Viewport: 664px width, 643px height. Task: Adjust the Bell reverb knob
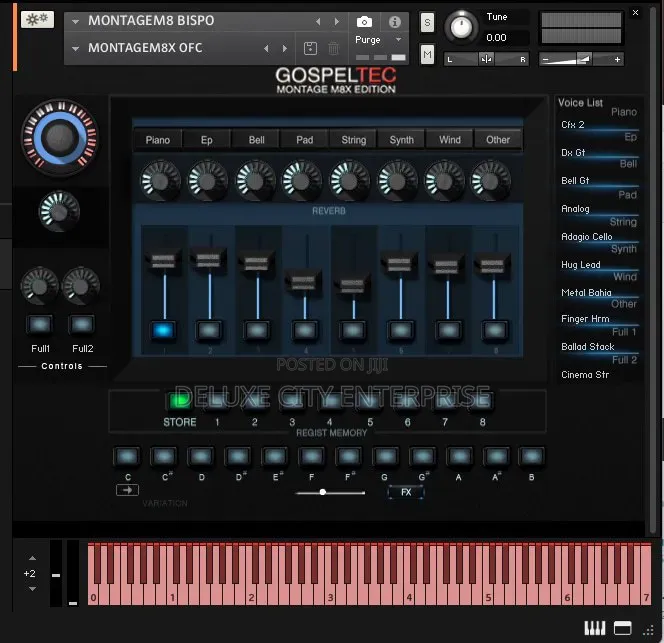click(x=255, y=181)
